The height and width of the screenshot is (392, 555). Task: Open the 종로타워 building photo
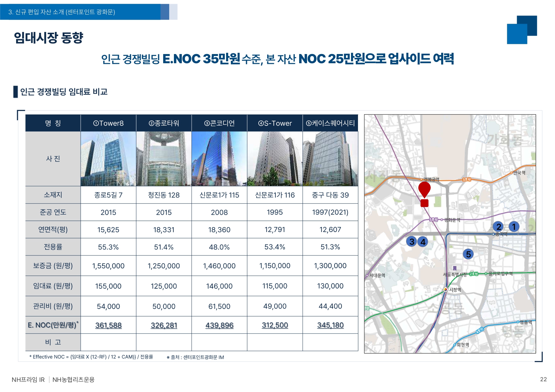(x=164, y=159)
